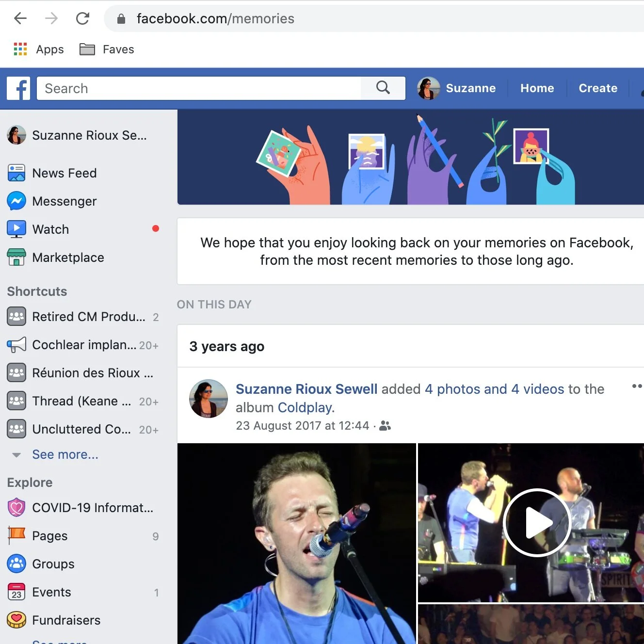Viewport: 644px width, 644px height.
Task: Click the browser address bar URL
Action: [215, 18]
